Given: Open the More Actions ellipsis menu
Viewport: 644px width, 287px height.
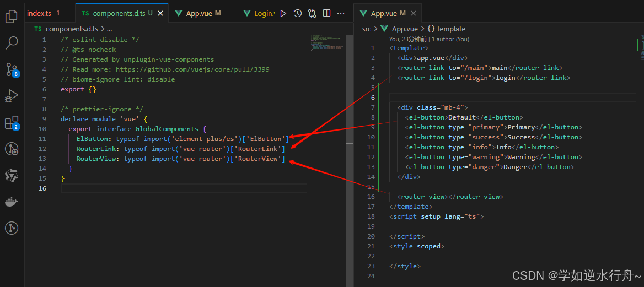Looking at the screenshot, I should (341, 14).
